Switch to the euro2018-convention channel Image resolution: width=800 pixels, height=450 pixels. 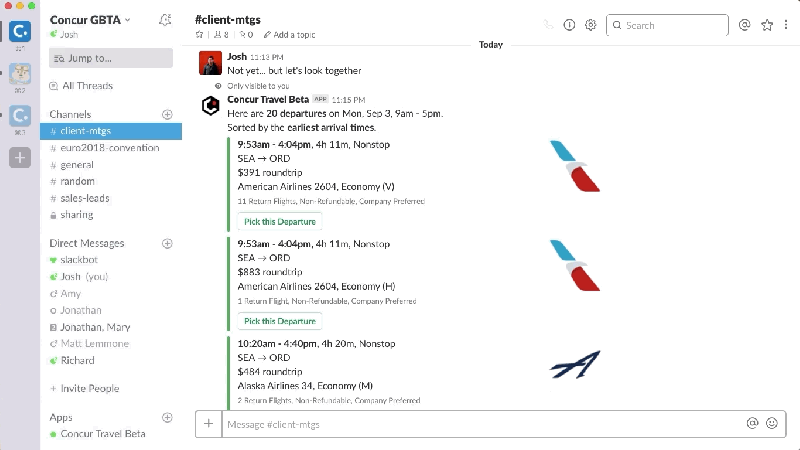(x=109, y=148)
